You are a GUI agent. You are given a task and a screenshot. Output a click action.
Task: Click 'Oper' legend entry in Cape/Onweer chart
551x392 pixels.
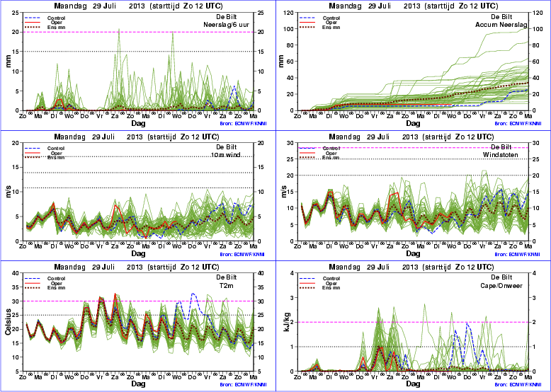click(331, 284)
